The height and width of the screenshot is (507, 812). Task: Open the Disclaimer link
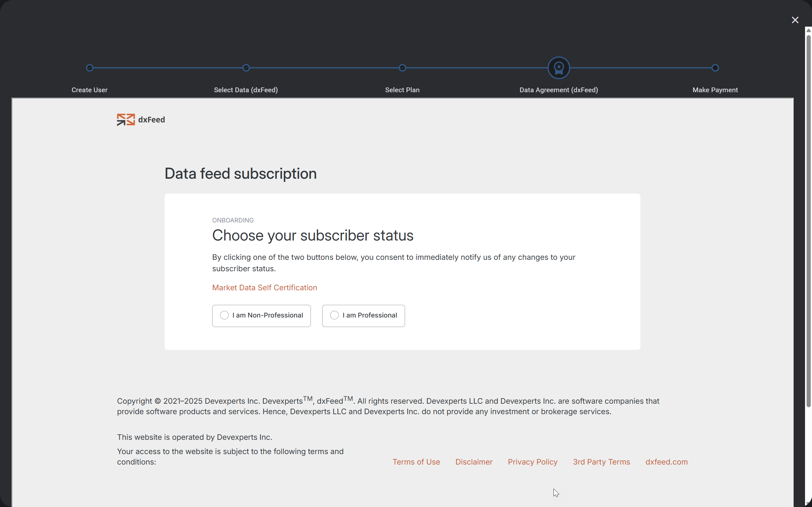click(x=474, y=462)
